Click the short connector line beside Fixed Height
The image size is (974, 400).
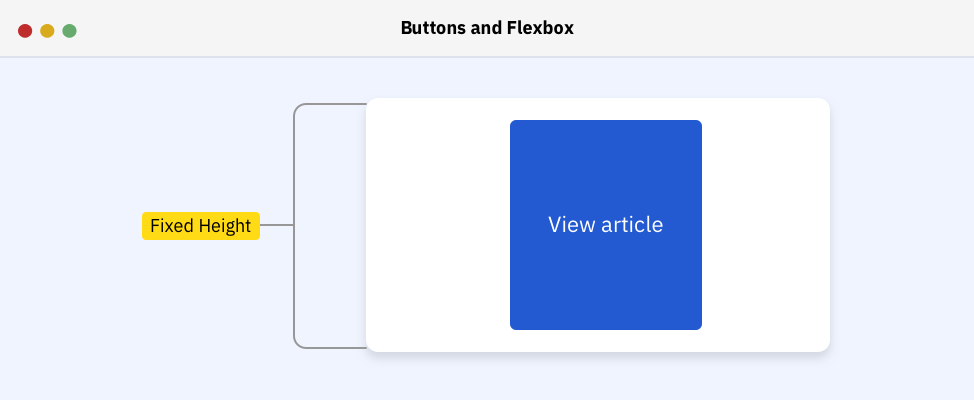[x=277, y=226]
